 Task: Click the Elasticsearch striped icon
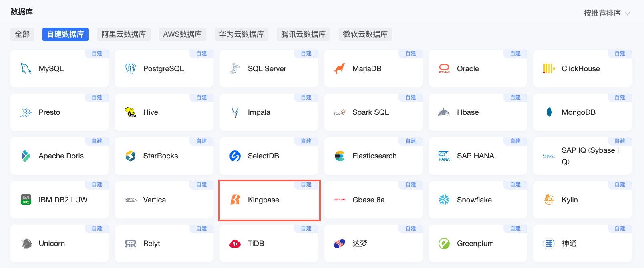click(340, 156)
